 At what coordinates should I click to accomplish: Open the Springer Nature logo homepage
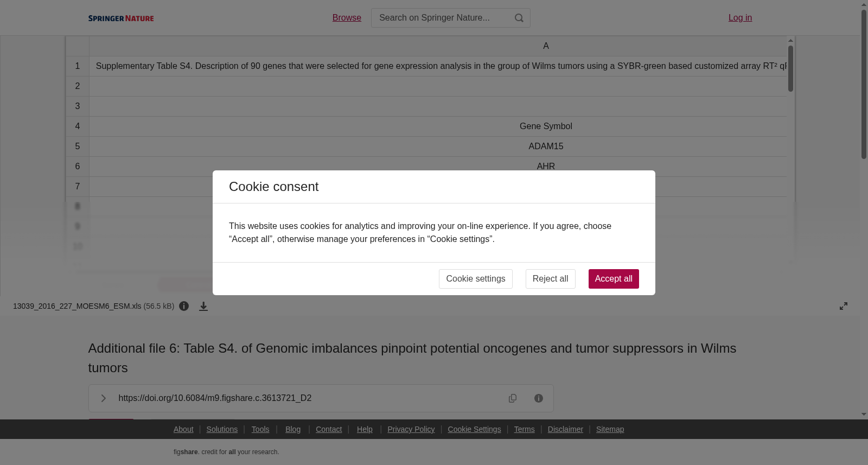(x=121, y=18)
